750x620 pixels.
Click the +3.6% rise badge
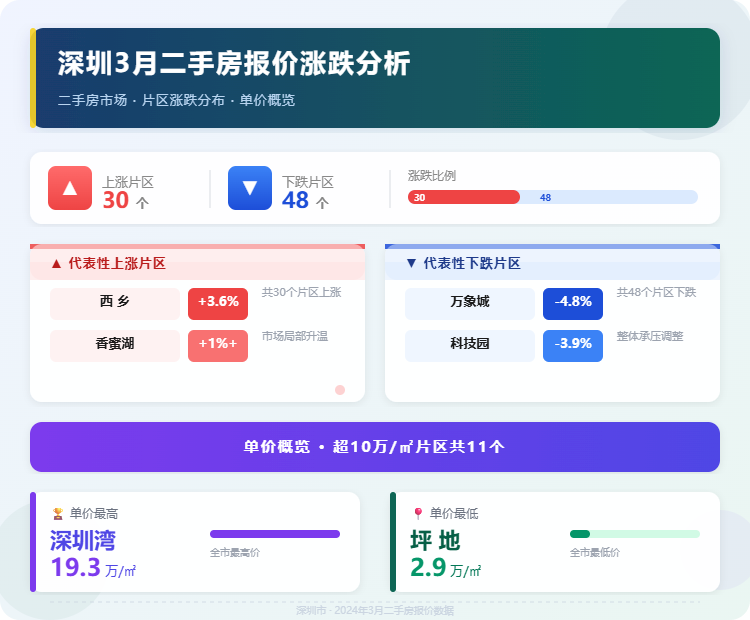click(218, 304)
